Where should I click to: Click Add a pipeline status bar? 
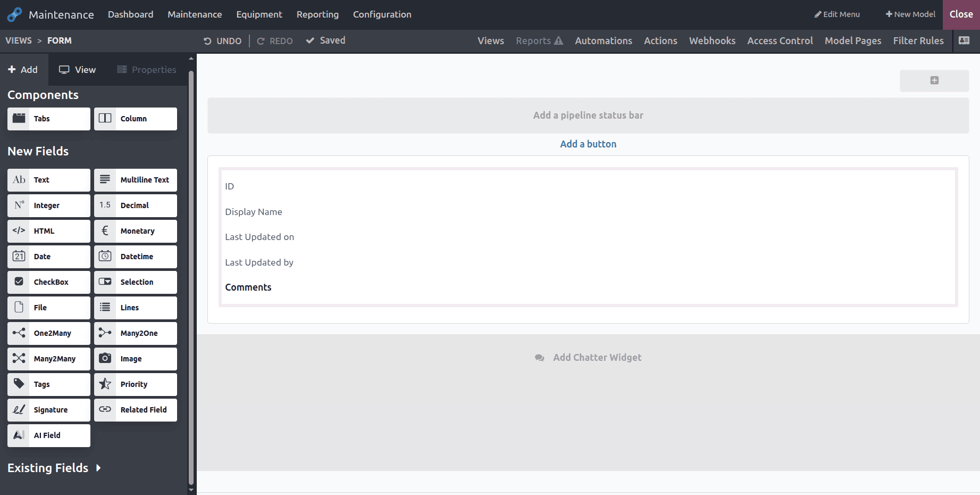click(588, 115)
